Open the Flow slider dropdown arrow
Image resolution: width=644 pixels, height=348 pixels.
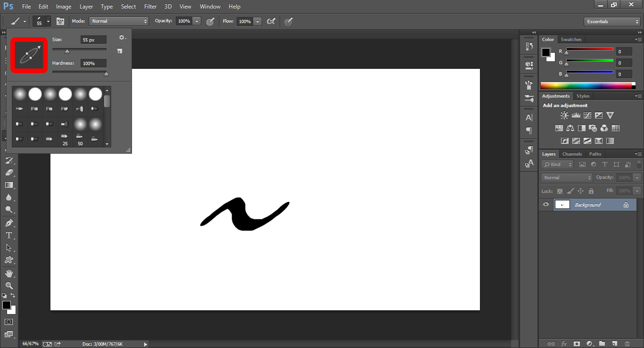pyautogui.click(x=257, y=21)
